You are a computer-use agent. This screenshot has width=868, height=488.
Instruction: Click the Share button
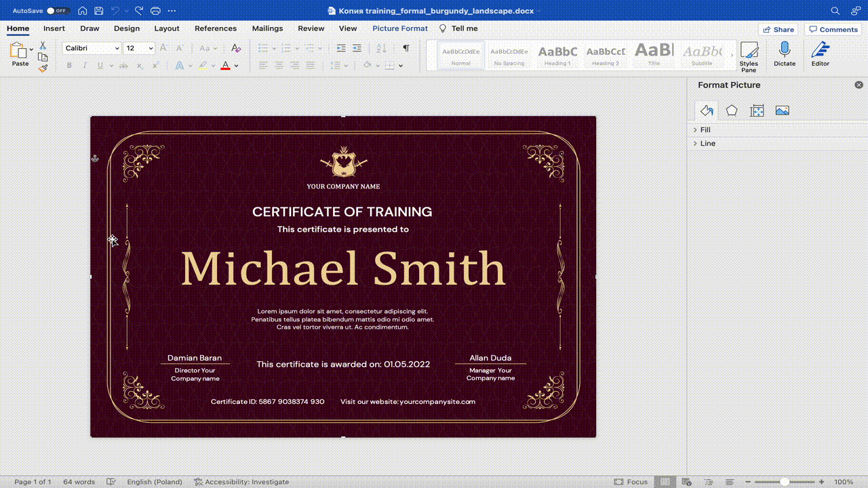point(778,29)
